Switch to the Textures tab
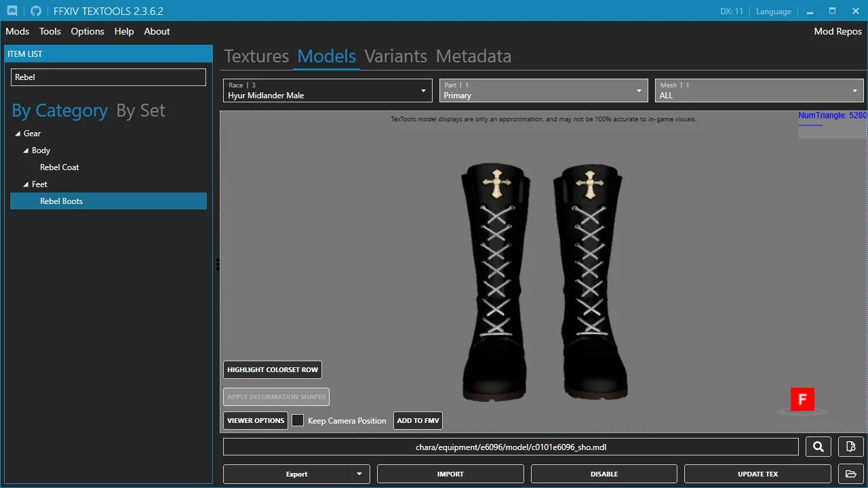 (x=256, y=56)
